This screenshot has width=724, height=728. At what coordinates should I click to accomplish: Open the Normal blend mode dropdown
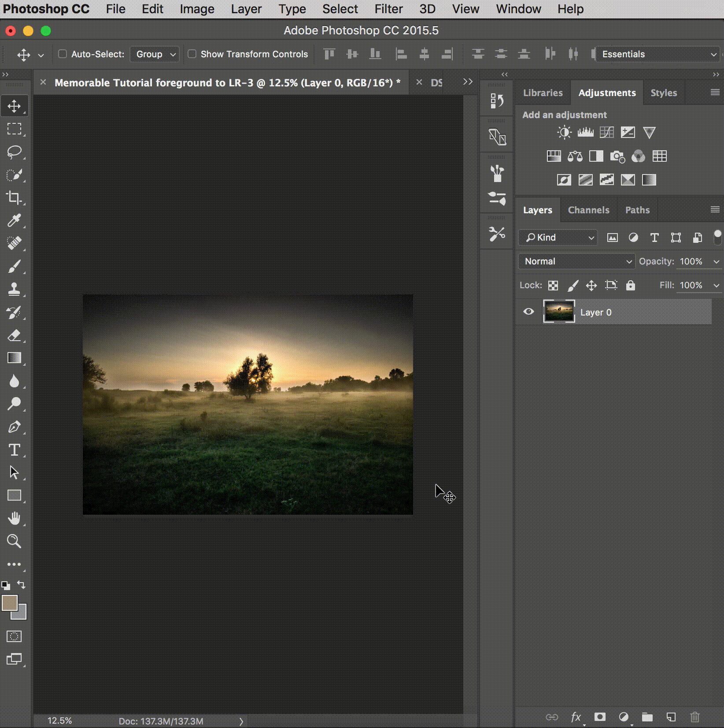(x=577, y=261)
